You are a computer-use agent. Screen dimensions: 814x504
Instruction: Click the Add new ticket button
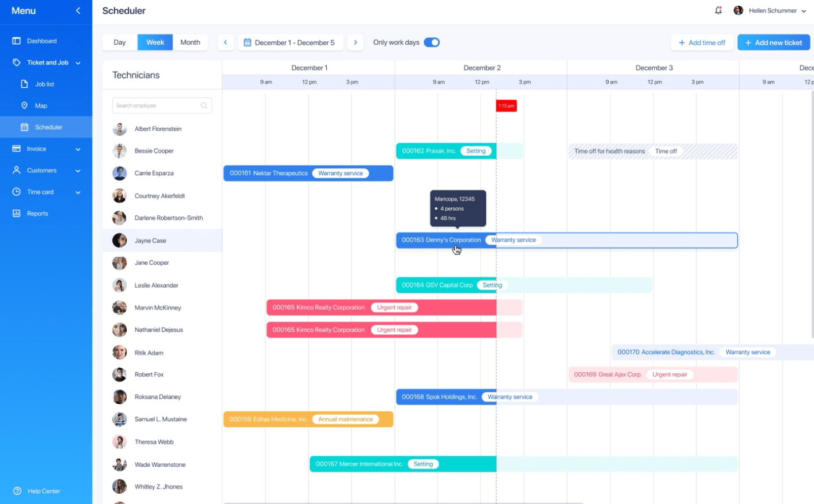pos(773,42)
